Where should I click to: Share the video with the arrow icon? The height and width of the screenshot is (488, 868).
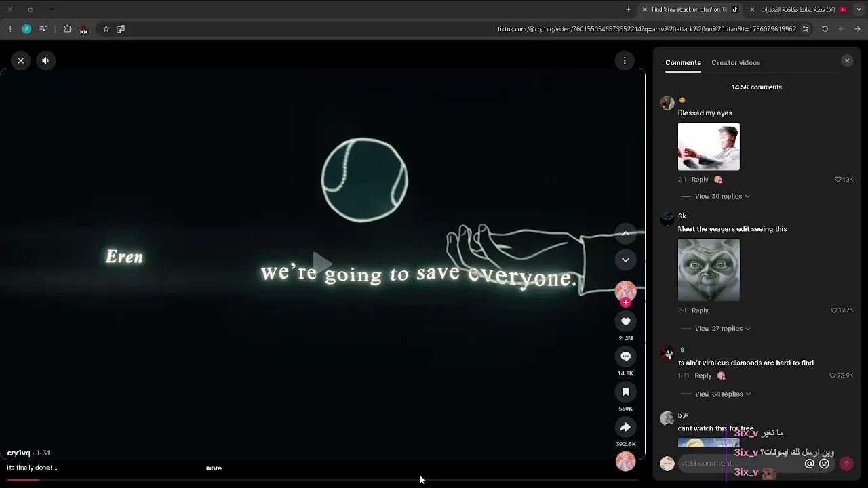point(625,427)
